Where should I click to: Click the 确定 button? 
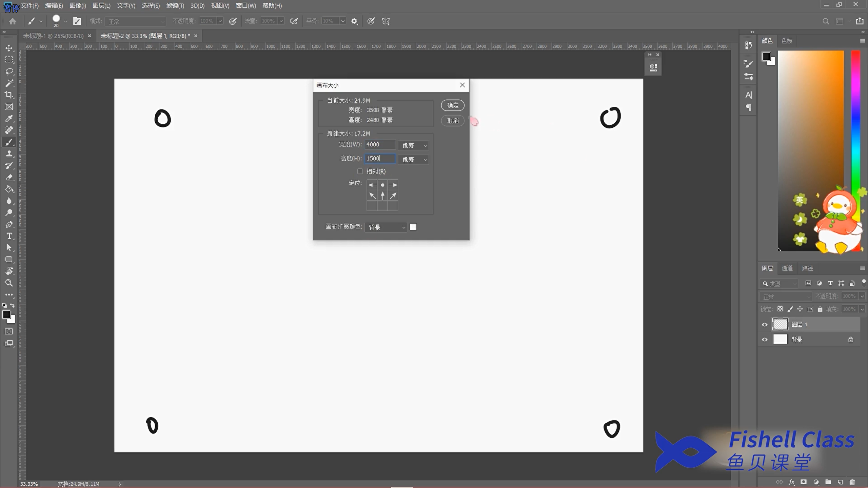[x=453, y=105]
